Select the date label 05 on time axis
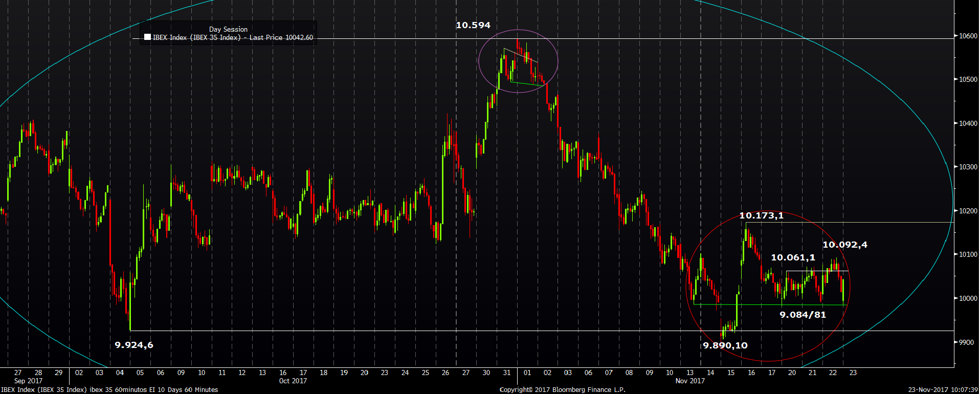This screenshot has width=980, height=394. pyautogui.click(x=140, y=373)
